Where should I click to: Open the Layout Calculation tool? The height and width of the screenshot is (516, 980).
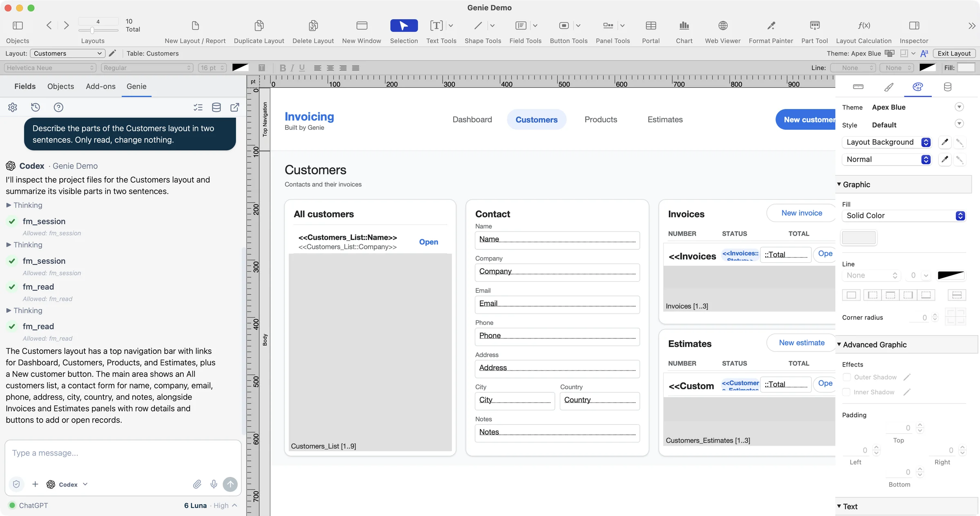864,26
